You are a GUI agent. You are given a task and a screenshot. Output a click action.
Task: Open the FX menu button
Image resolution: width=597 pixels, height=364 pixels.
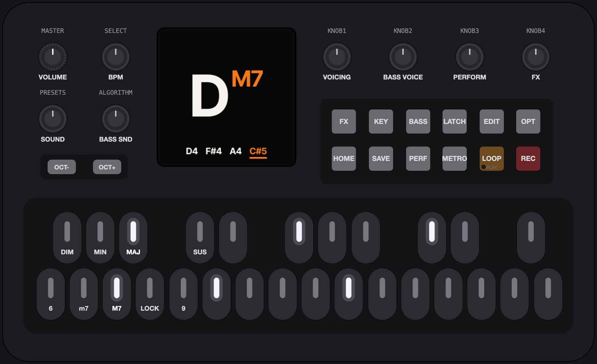click(344, 122)
